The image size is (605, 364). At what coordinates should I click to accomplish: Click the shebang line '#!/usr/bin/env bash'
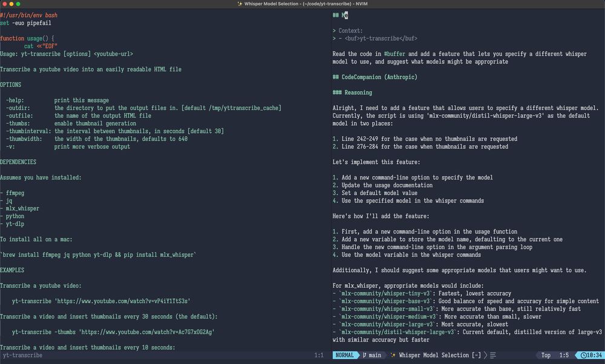(28, 16)
